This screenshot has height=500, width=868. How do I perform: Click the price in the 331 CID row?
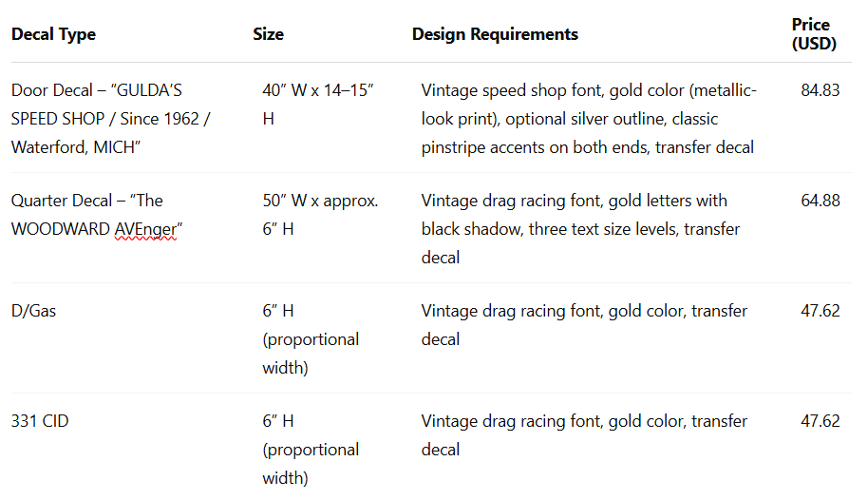tap(821, 421)
